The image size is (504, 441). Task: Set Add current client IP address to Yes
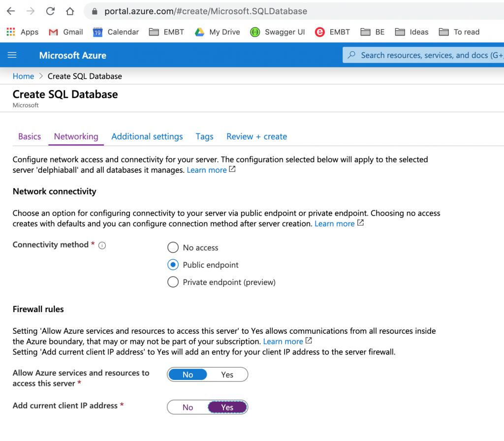tap(227, 407)
